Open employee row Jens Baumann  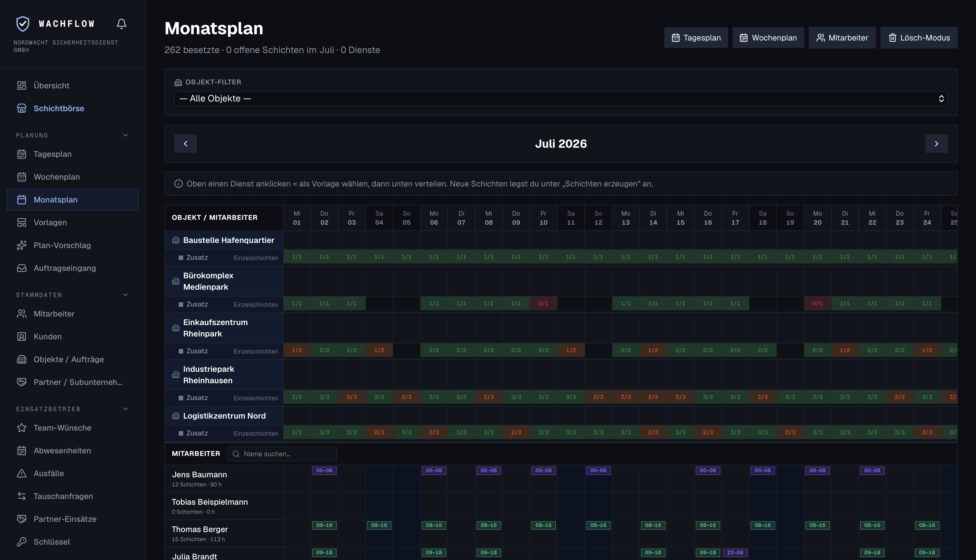click(224, 479)
